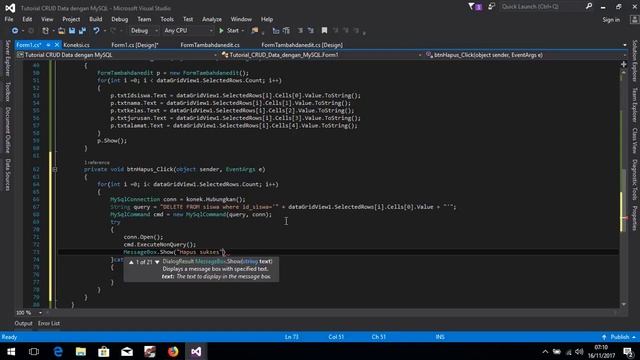Click the vertical scrollbar down arrow
The height and width of the screenshot is (360, 640).
623,304
